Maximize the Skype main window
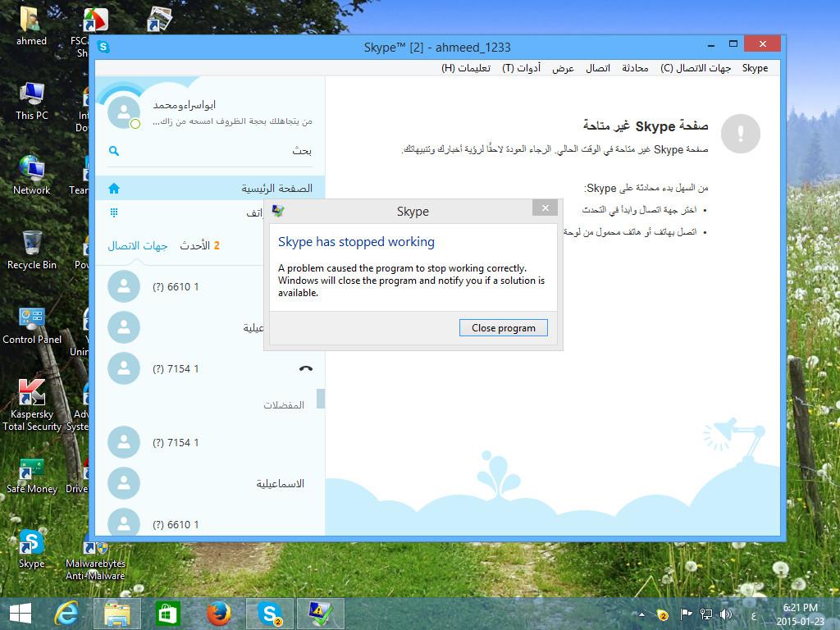Image resolution: width=840 pixels, height=630 pixels. pos(733,44)
